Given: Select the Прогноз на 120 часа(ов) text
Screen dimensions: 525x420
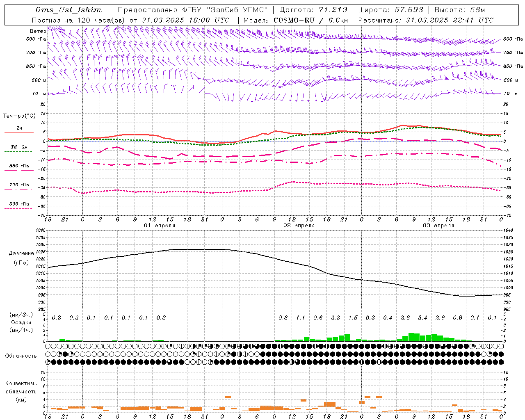Looking at the screenshot, I should point(79,20).
